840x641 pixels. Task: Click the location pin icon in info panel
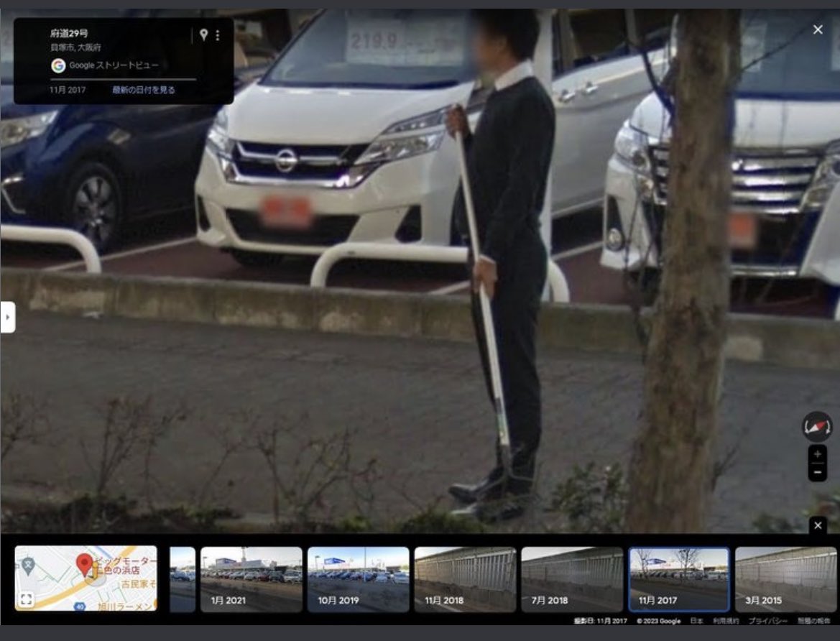[x=203, y=34]
